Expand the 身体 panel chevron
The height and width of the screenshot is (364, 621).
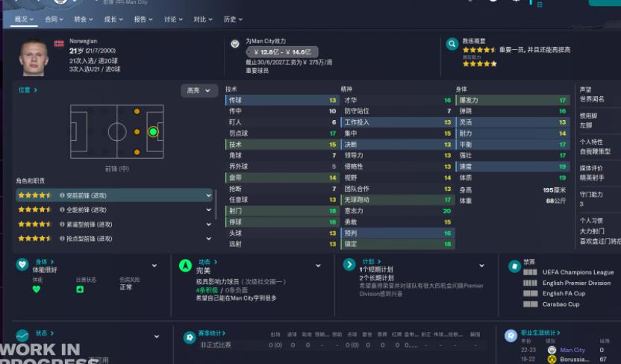(155, 266)
